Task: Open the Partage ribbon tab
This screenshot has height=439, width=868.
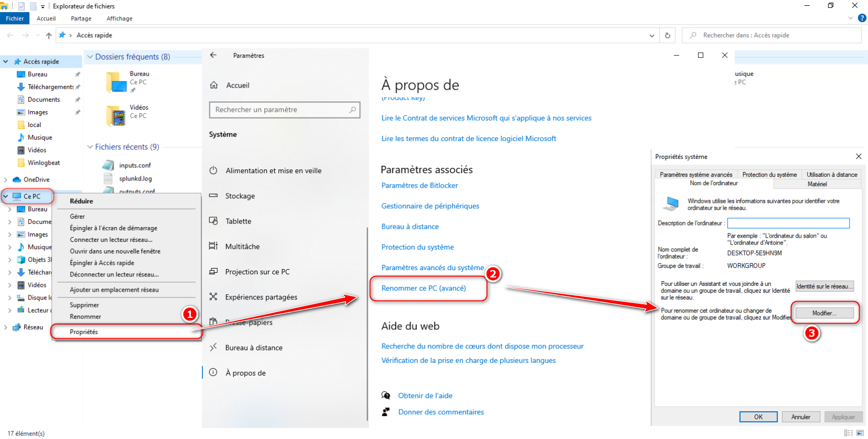Action: coord(81,18)
